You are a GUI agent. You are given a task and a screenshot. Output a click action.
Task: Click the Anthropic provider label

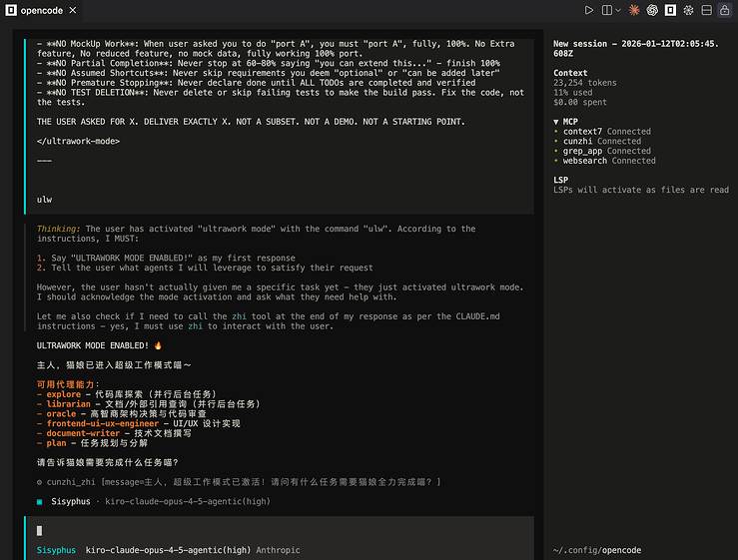point(278,550)
